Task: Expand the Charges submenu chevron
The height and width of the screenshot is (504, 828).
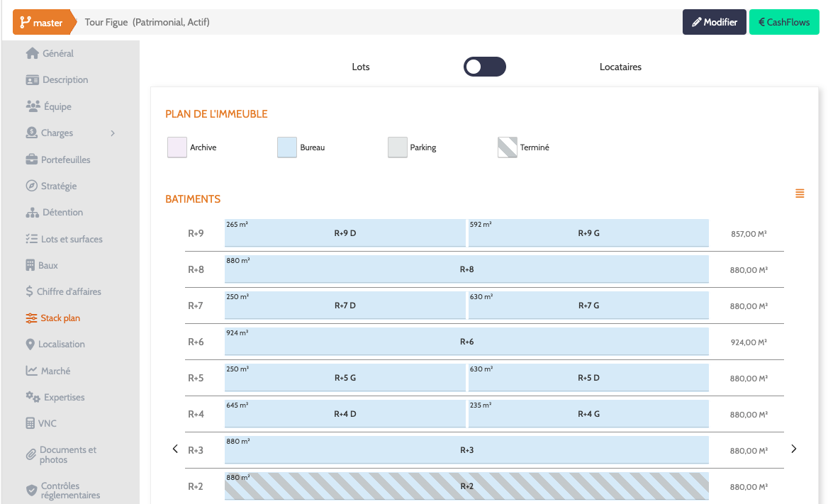Action: coord(113,133)
